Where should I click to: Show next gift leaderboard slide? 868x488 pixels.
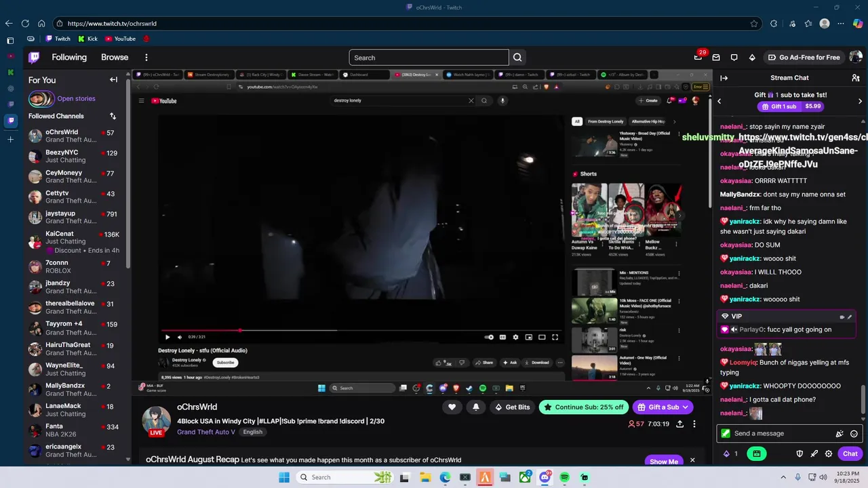(860, 101)
